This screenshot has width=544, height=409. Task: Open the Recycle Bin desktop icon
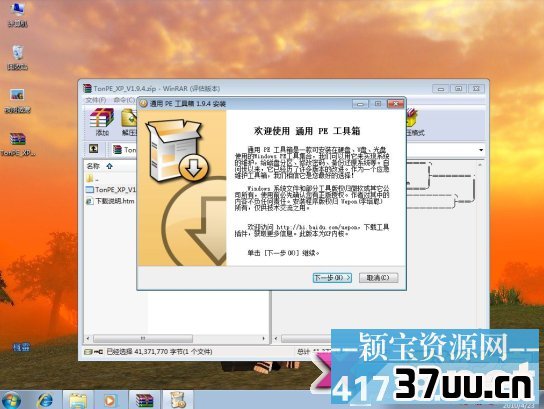tap(17, 58)
